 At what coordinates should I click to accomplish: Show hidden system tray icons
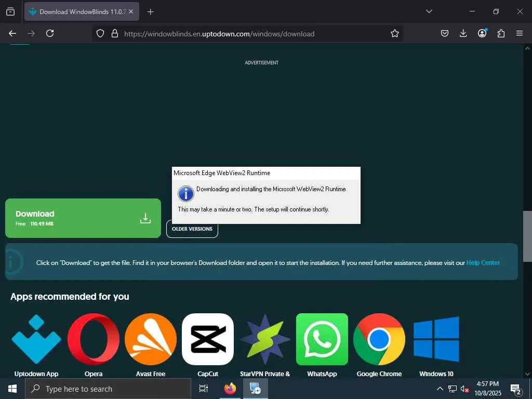[440, 389]
